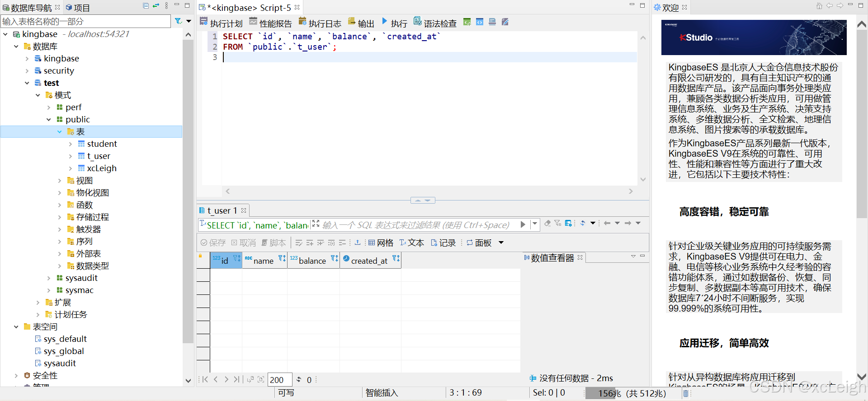Click the id column header
868x401 pixels.
pos(225,261)
